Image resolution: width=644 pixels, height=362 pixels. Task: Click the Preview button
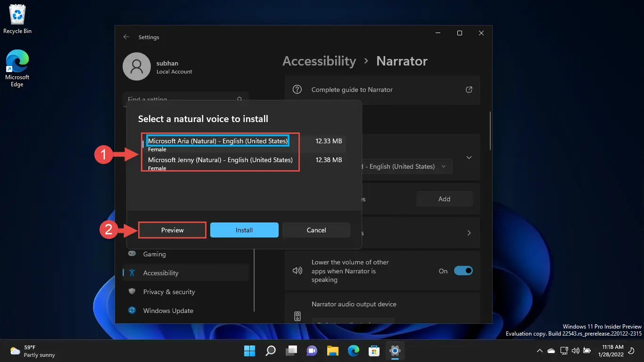click(173, 230)
